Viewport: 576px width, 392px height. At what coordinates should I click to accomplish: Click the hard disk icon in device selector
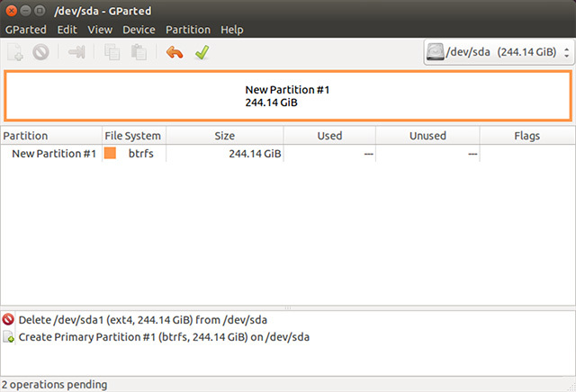[436, 52]
